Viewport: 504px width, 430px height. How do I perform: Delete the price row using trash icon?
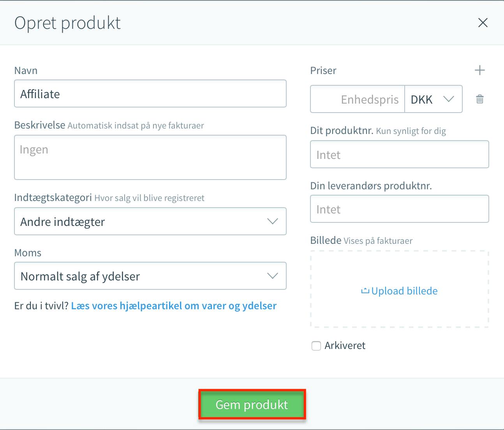tap(480, 99)
